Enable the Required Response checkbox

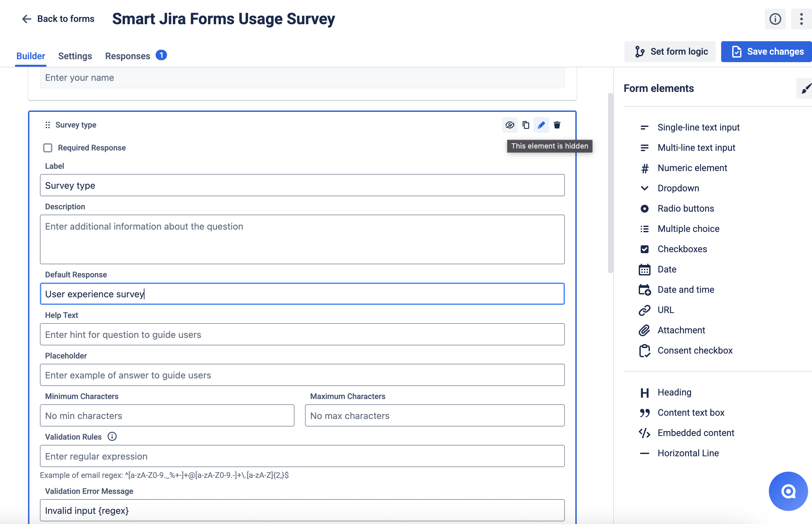pyautogui.click(x=48, y=148)
